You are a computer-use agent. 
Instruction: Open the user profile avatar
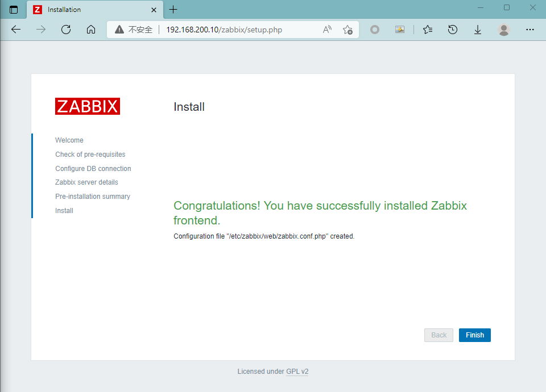click(503, 30)
